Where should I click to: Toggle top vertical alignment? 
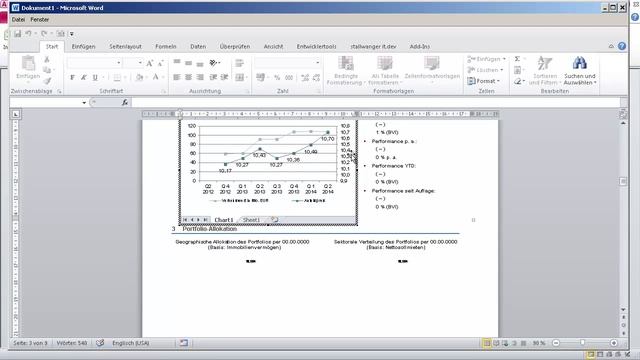tap(177, 62)
